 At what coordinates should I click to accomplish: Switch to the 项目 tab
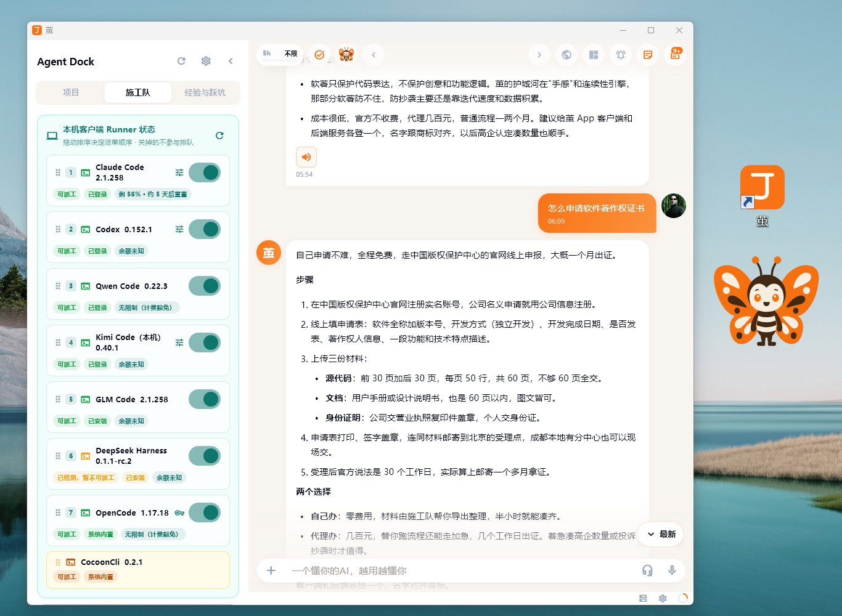71,92
